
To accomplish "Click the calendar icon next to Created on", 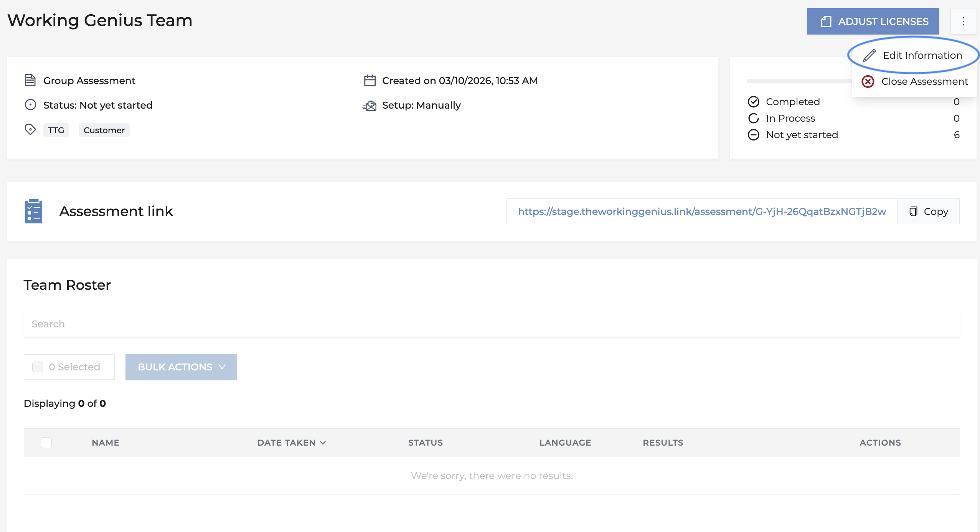I will pyautogui.click(x=370, y=80).
